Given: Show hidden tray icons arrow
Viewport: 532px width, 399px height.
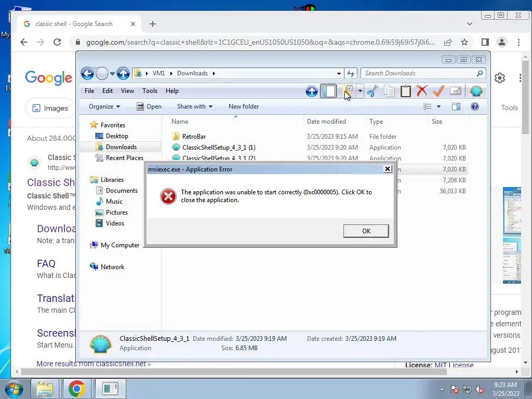Looking at the screenshot, I should (x=442, y=389).
